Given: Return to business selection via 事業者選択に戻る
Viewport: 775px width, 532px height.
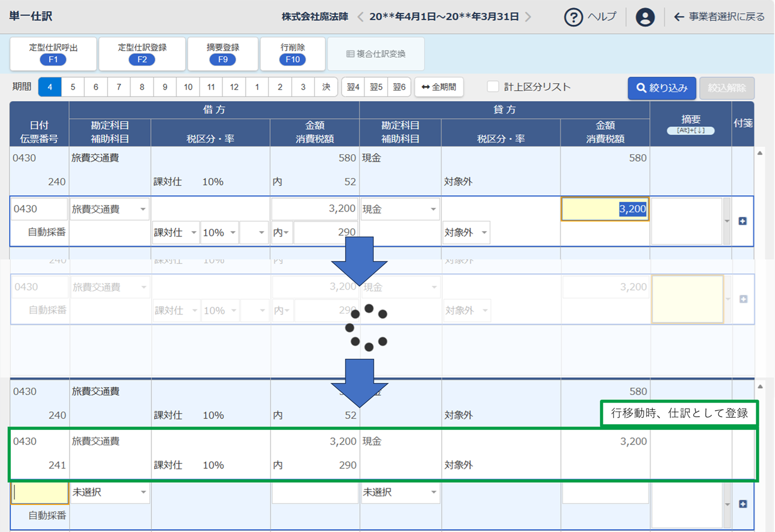Looking at the screenshot, I should (719, 17).
